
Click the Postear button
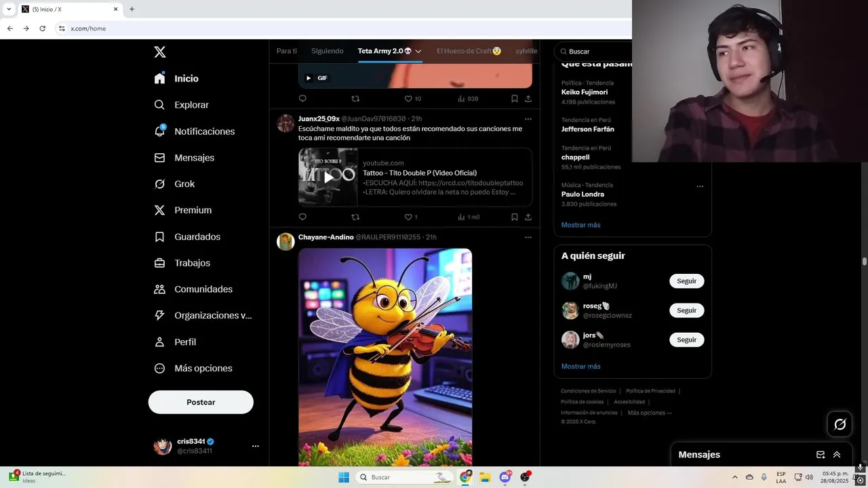point(201,402)
